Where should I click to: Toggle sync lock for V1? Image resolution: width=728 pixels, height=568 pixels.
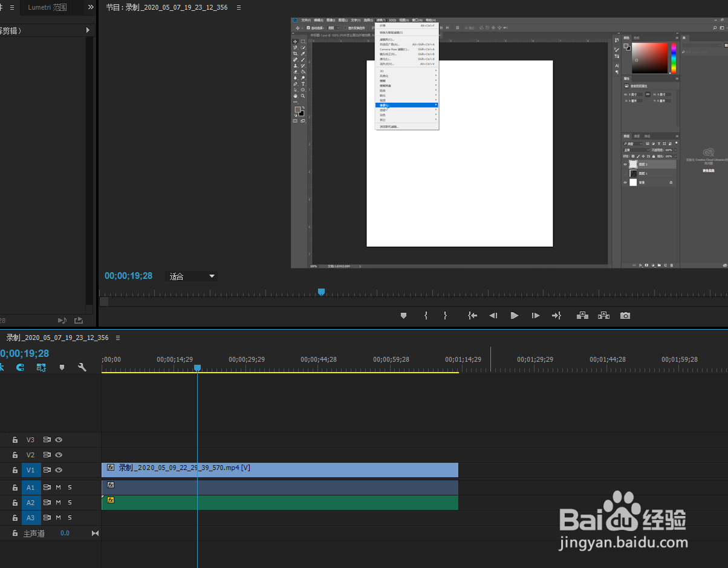[x=47, y=470]
